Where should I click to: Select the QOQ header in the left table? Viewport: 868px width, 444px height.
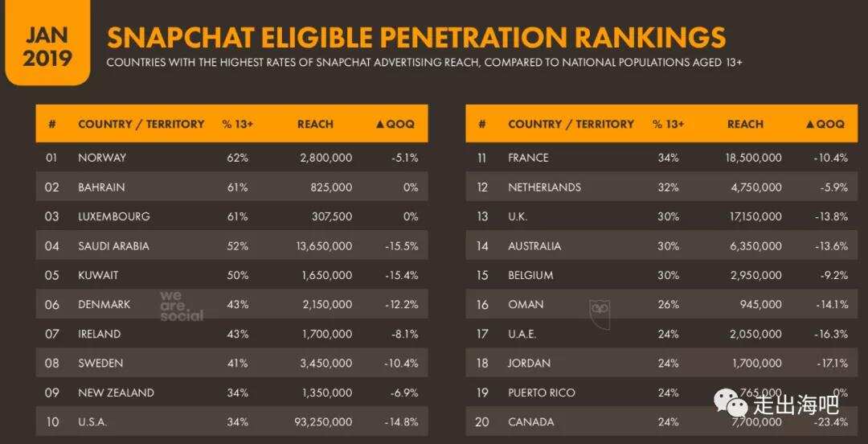(x=396, y=124)
